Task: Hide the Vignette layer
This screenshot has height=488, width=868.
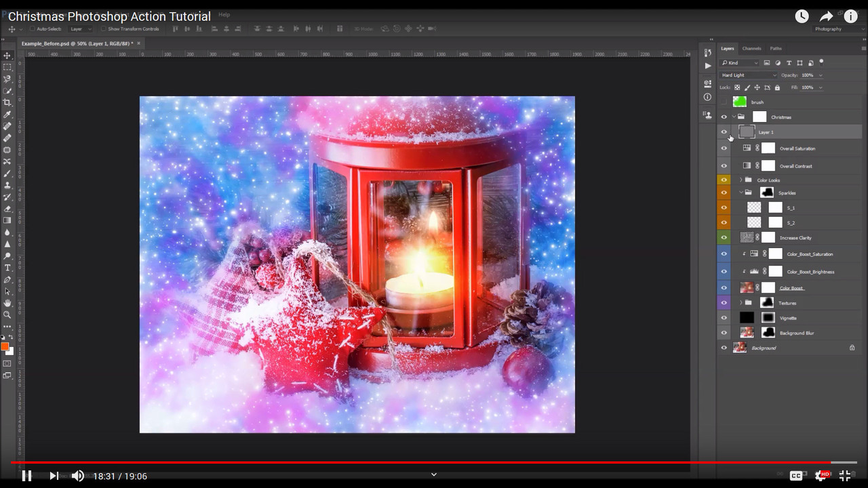Action: click(x=724, y=318)
